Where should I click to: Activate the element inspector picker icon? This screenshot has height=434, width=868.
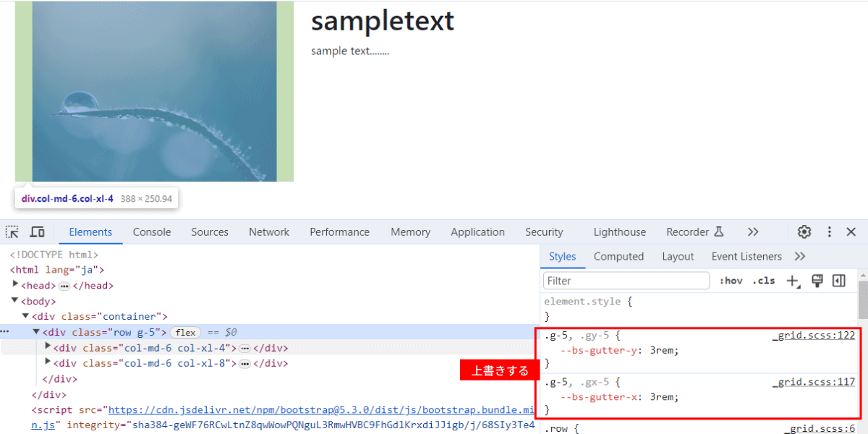coord(12,232)
